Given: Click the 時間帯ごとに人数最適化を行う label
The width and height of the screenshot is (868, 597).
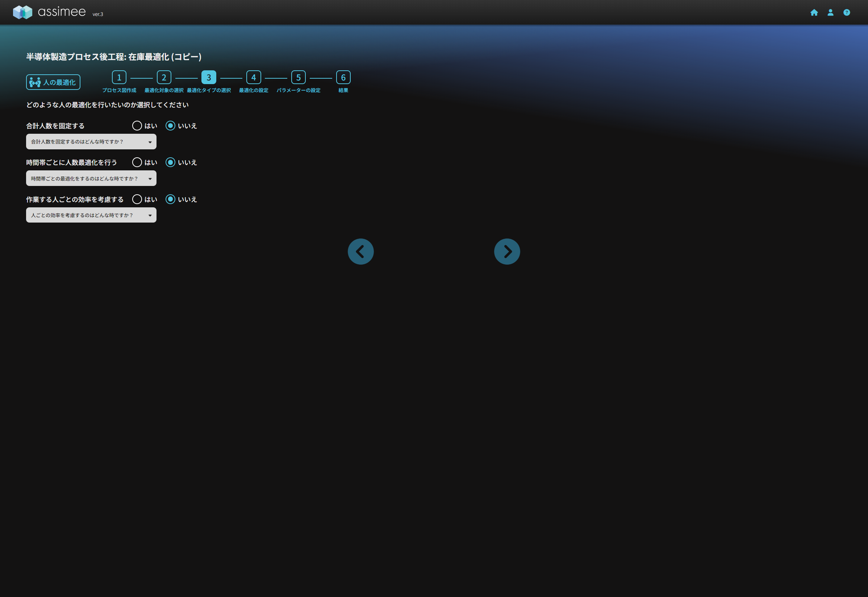Looking at the screenshot, I should tap(71, 163).
